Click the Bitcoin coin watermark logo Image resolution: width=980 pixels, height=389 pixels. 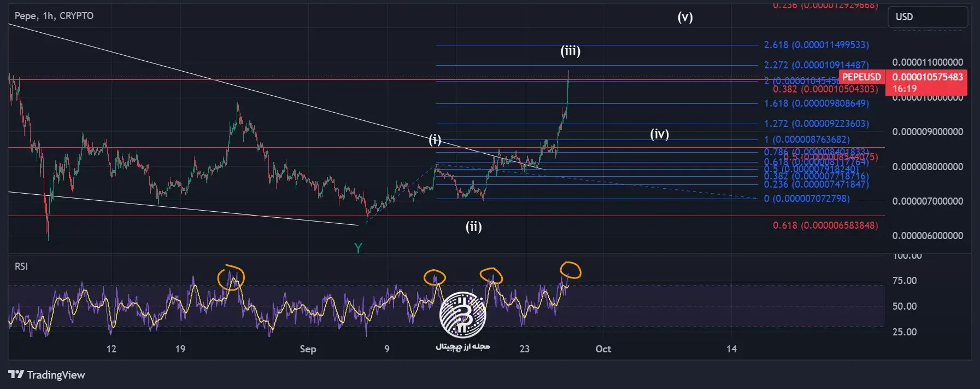click(x=462, y=315)
